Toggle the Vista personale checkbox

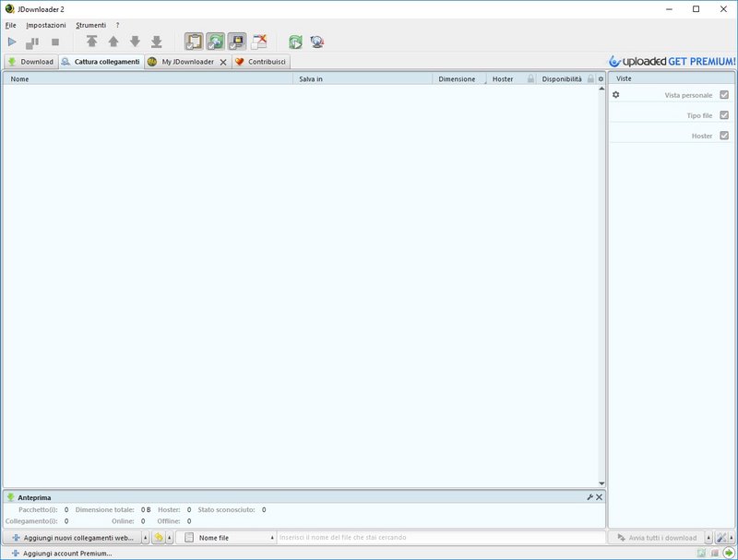tap(724, 95)
